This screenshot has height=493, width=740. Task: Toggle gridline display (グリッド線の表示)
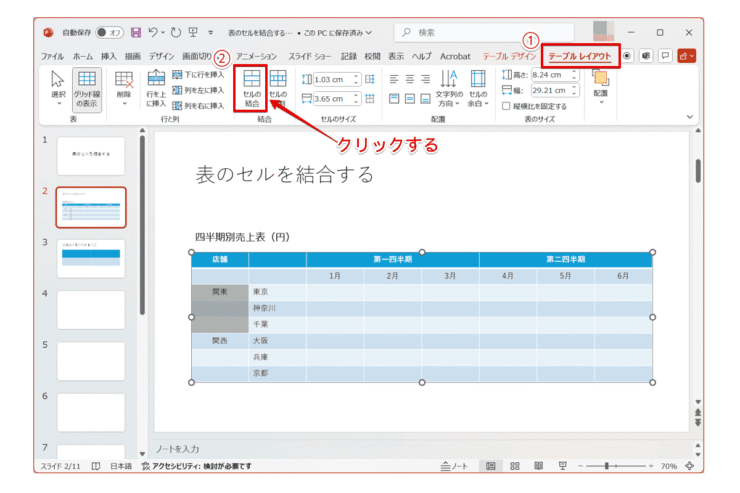click(x=86, y=90)
